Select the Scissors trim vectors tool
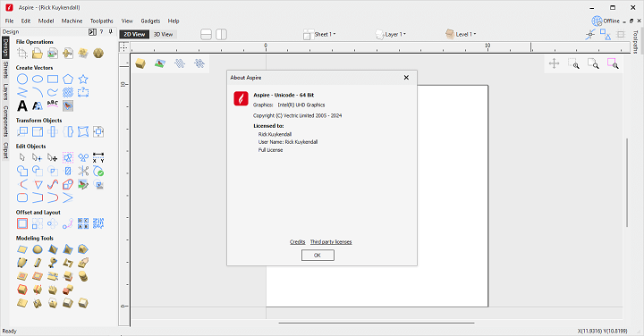Image resolution: width=644 pixels, height=336 pixels. click(x=83, y=171)
